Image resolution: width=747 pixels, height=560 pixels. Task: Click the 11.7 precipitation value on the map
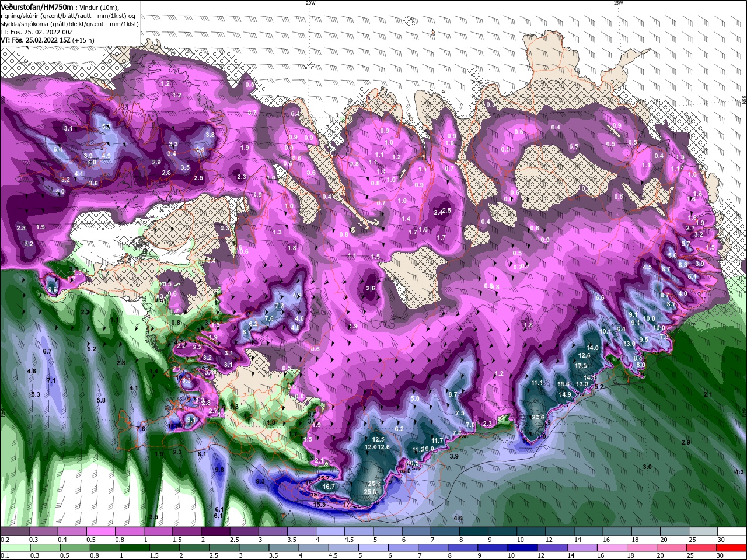pos(438,440)
